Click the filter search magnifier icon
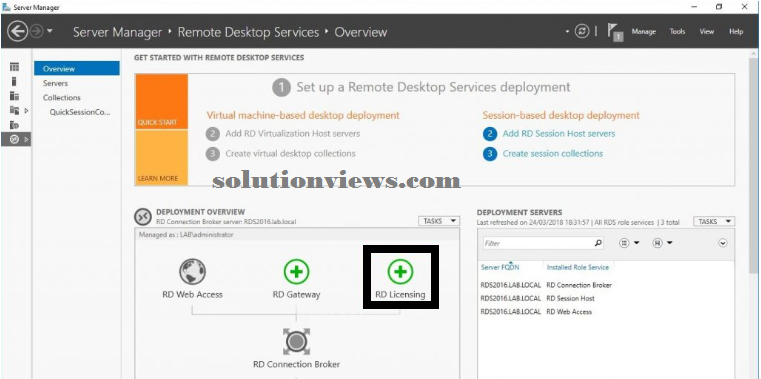This screenshot has height=379, width=761. tap(598, 243)
